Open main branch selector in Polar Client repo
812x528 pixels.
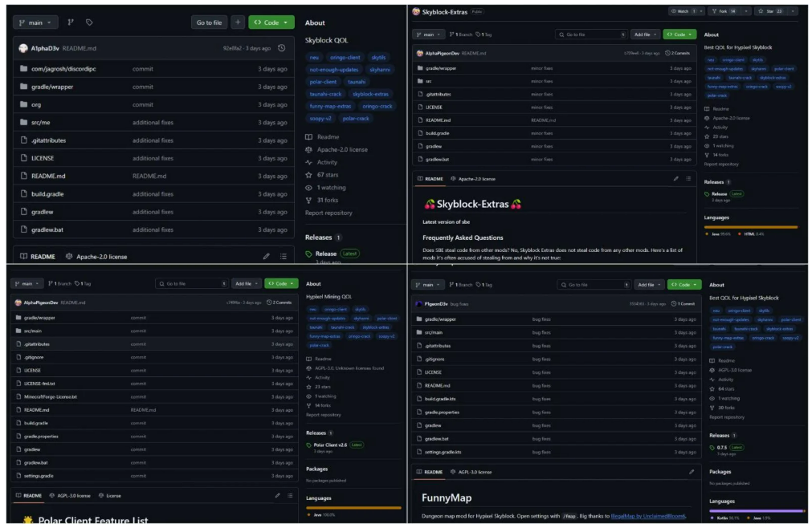(27, 283)
